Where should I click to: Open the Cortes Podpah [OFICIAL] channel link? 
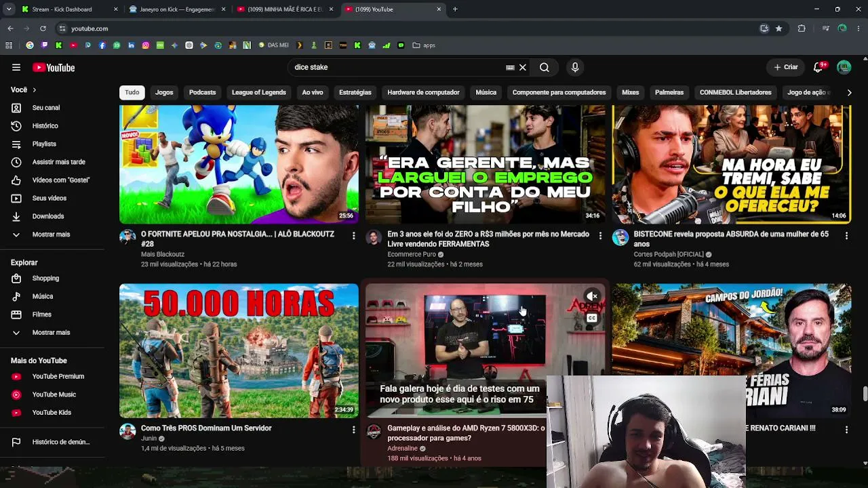[x=669, y=255]
